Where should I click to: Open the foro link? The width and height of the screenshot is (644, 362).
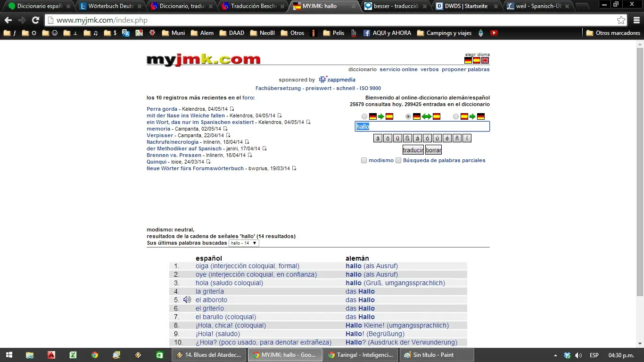point(248,98)
